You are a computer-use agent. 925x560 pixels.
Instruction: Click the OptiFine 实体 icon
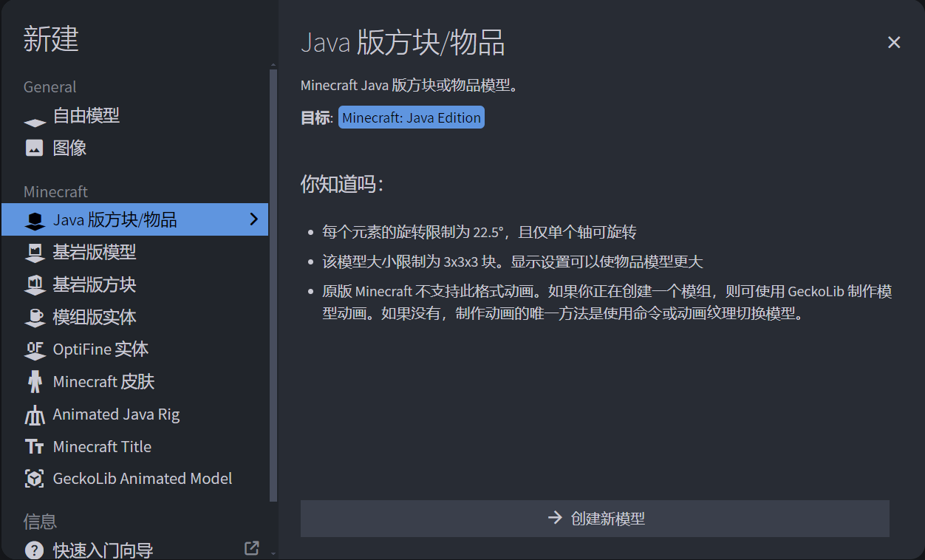[35, 349]
